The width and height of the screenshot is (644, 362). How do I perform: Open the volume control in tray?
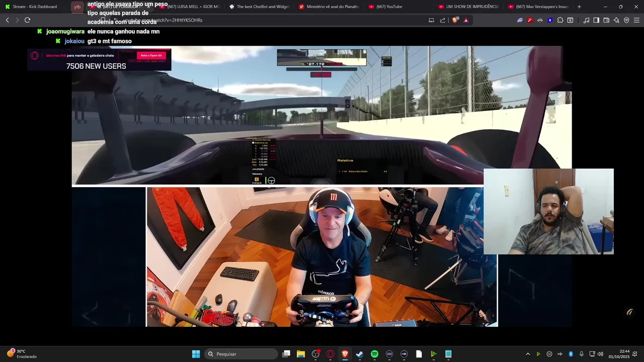tap(600, 354)
